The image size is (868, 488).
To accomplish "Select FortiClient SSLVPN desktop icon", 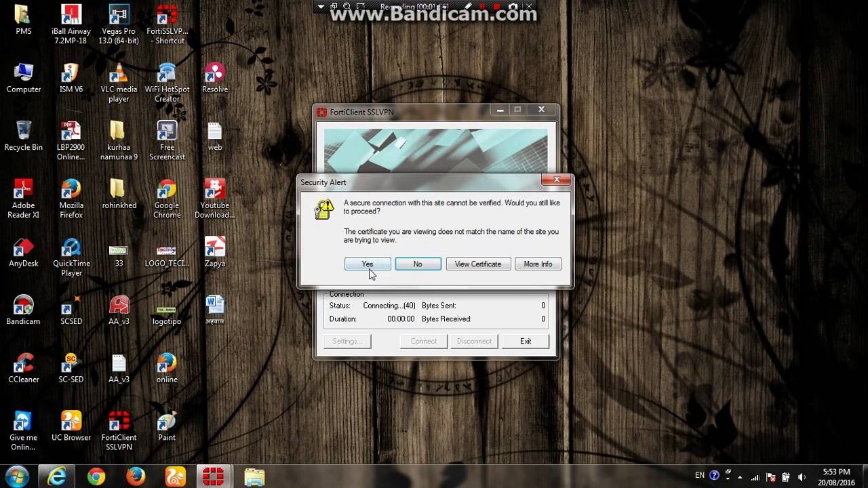I will coord(119,431).
